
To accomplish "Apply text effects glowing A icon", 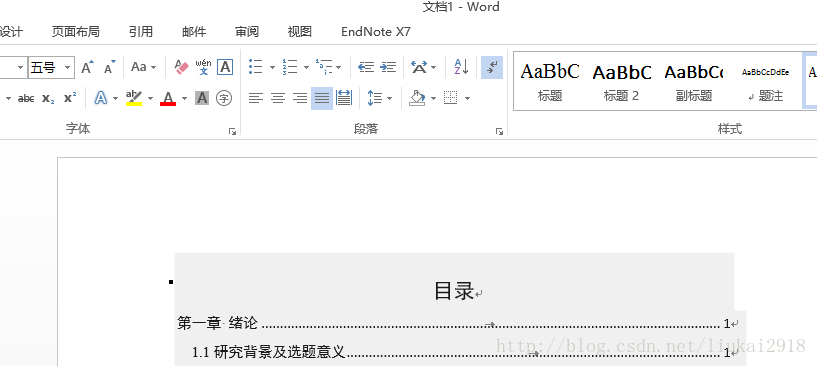I will [x=101, y=98].
